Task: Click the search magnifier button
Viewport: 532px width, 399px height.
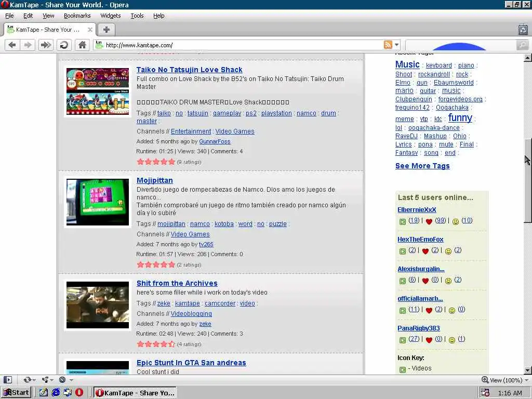Action: (522, 45)
